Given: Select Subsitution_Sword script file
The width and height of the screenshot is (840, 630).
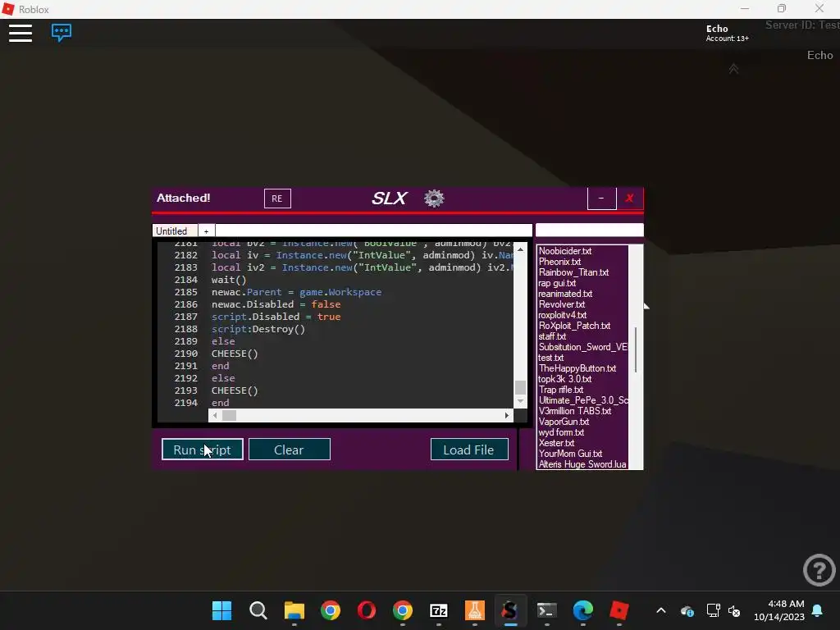Looking at the screenshot, I should (x=582, y=347).
